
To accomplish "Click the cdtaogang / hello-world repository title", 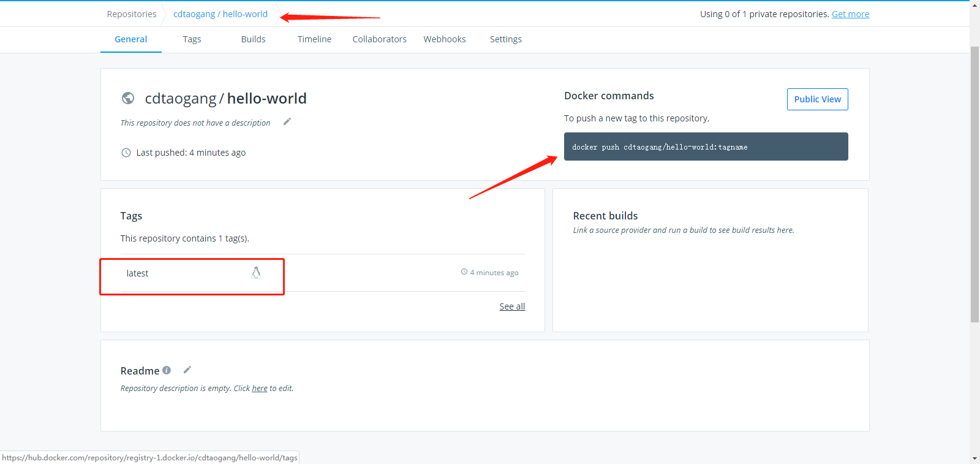I will (x=225, y=99).
